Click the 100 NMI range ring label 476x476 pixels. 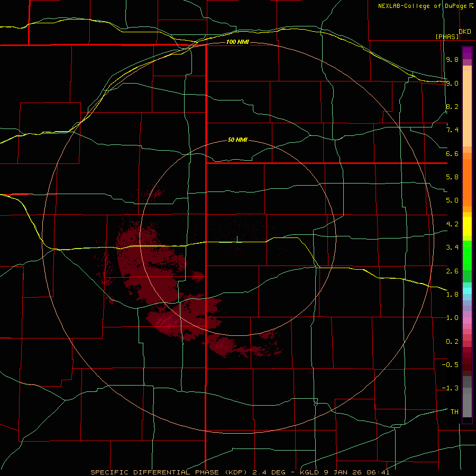tap(237, 42)
